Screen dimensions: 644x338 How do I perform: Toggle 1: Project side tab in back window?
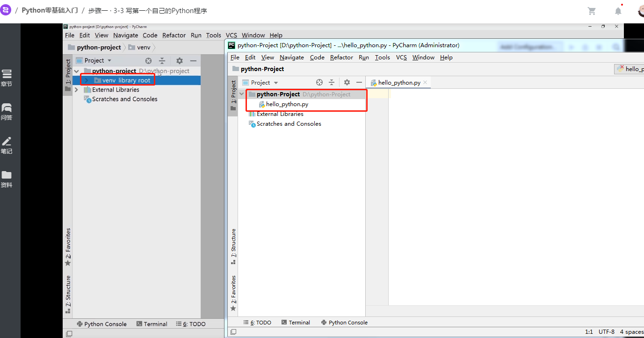point(68,76)
